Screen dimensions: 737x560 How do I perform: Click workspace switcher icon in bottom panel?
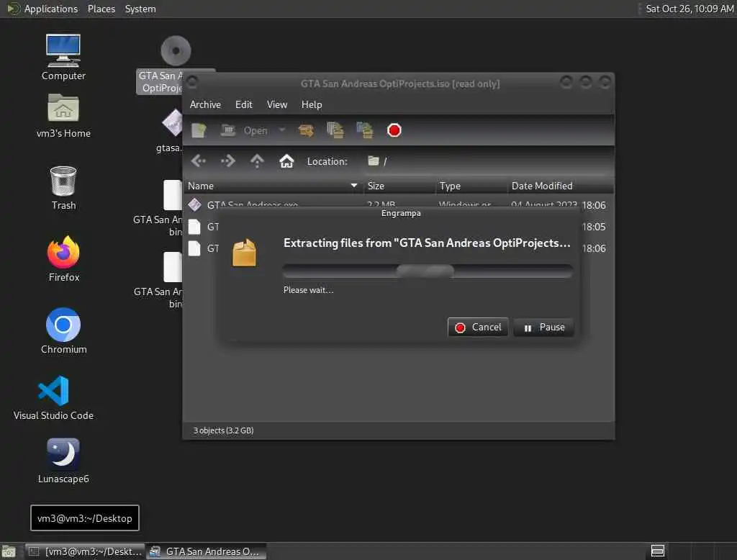[x=658, y=551]
